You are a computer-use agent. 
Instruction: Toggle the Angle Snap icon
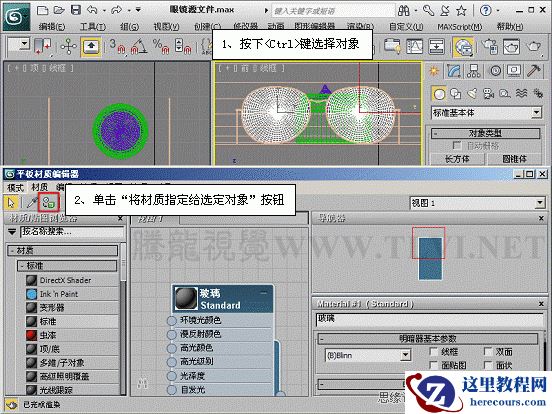click(139, 46)
